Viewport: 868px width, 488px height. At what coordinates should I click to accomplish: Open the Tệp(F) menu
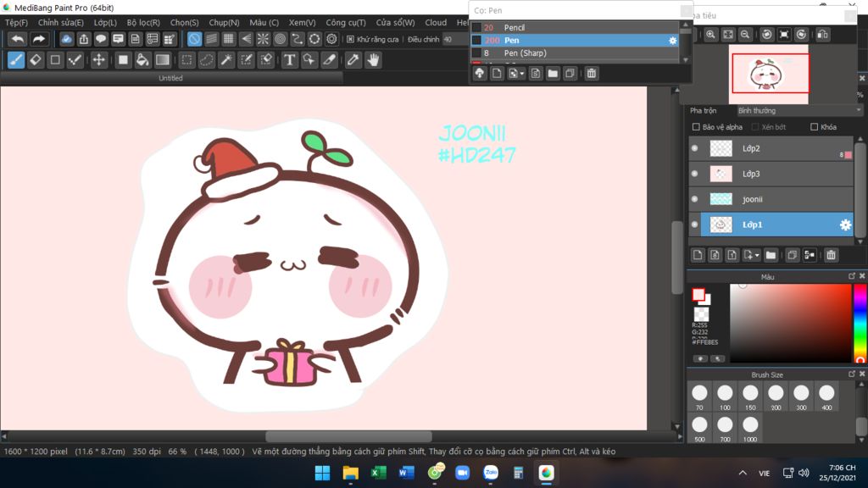point(16,23)
